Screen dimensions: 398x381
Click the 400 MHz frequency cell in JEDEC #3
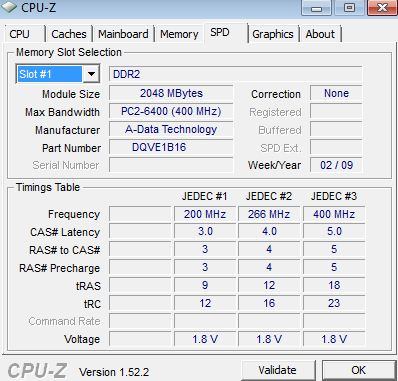(x=334, y=214)
